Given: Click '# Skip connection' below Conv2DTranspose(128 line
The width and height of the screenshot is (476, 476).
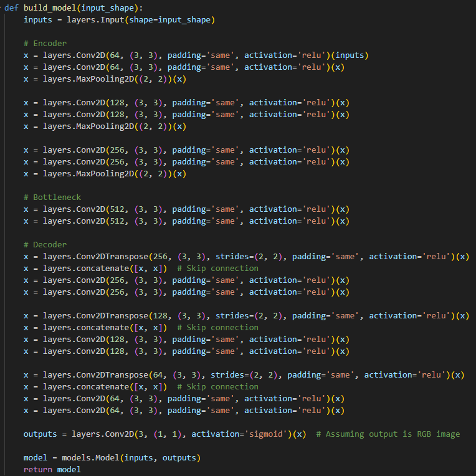Looking at the screenshot, I should pos(217,328).
